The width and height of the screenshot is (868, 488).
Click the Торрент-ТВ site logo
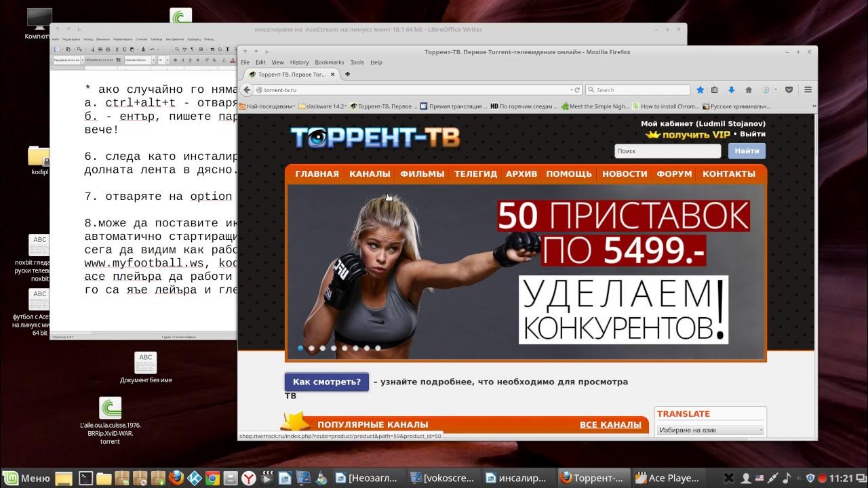[376, 138]
